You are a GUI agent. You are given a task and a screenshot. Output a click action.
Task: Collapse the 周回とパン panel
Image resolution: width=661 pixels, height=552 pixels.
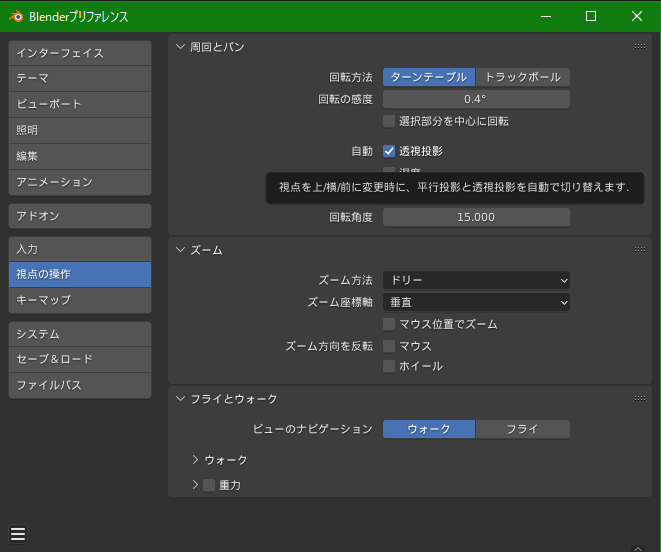[180, 47]
